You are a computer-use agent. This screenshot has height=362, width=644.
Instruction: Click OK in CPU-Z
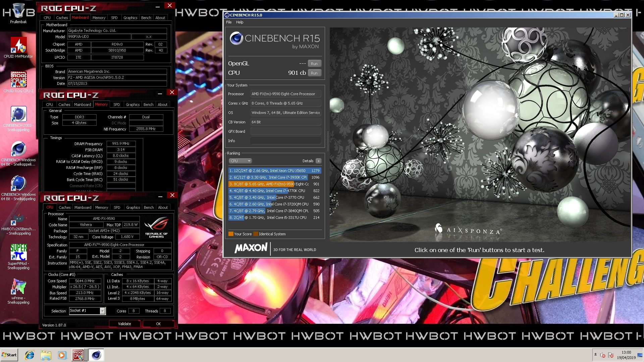(158, 324)
